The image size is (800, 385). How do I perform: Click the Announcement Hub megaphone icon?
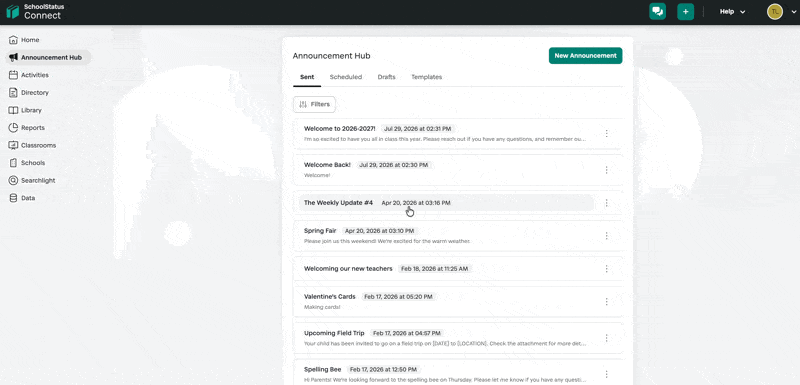[x=13, y=58]
